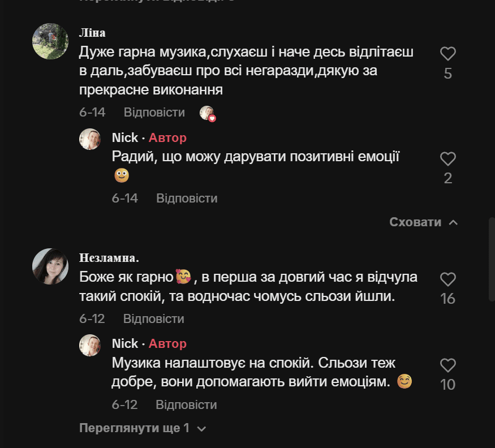495x448 pixels.
Task: Reply to Nick's позитивні емоції comment
Action: 187,198
